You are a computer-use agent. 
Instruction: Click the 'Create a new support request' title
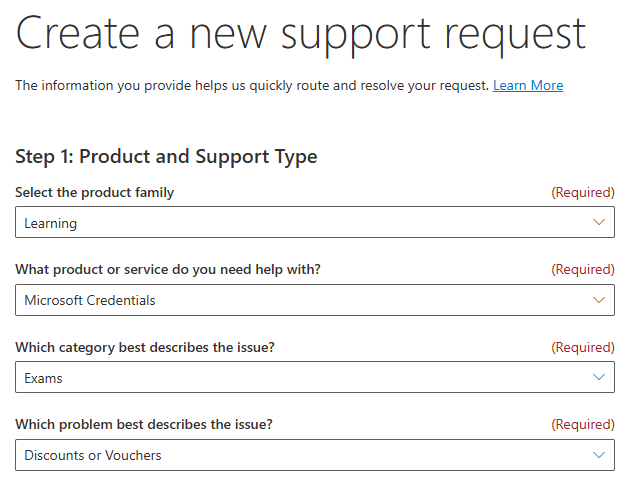[301, 35]
